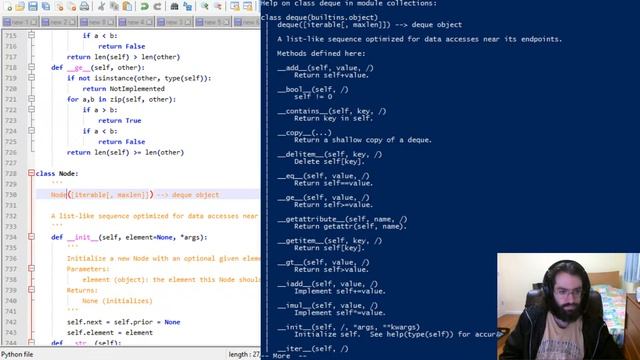
Task: Click the Copy icon in the toolbar
Action: point(114,6)
